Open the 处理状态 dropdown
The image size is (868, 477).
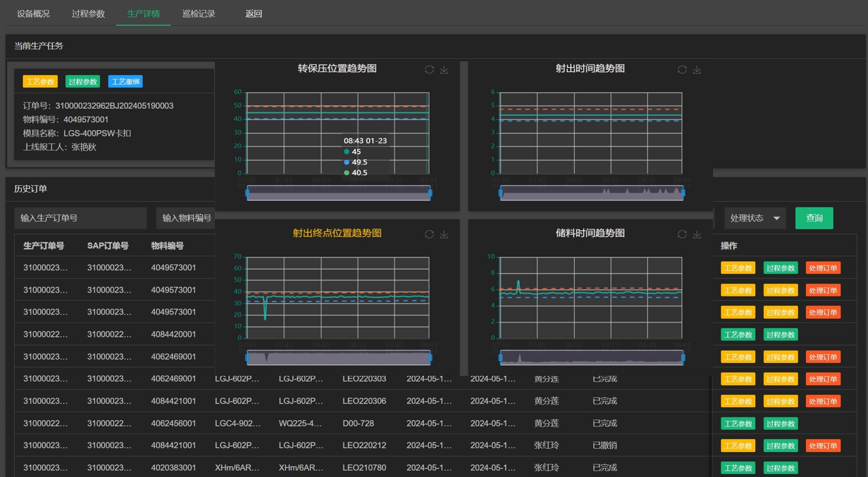[755, 218]
